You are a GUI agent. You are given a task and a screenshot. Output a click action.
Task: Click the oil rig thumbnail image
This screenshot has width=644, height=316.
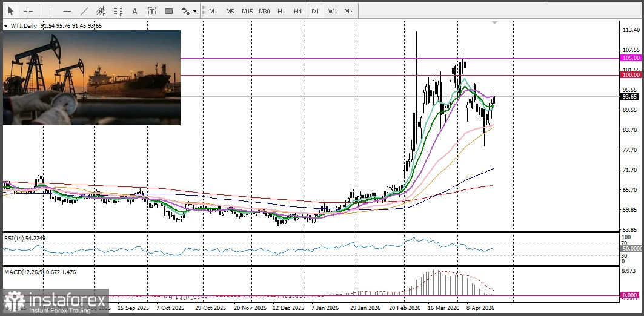[x=91, y=77]
